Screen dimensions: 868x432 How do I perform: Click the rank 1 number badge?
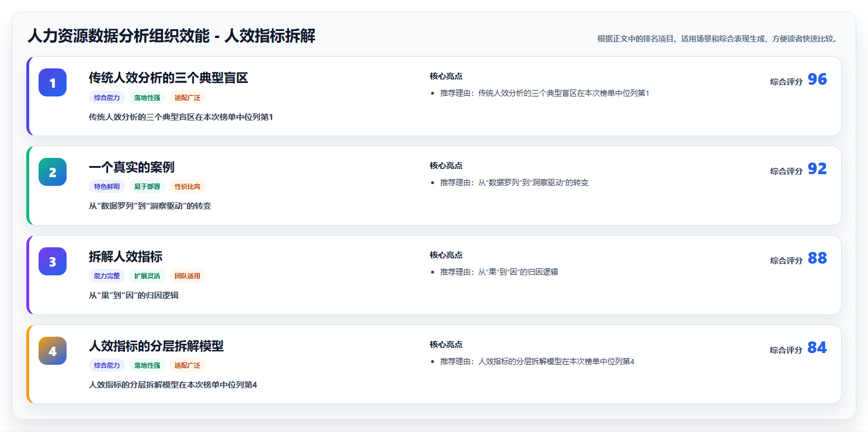click(x=53, y=82)
